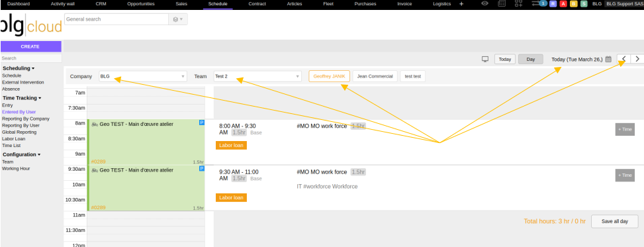The image size is (644, 247).
Task: Open the Logistics menu
Action: tap(442, 4)
